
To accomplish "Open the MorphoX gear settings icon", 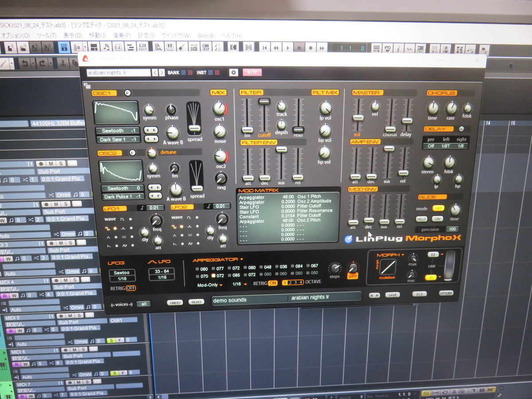I will coord(234,72).
